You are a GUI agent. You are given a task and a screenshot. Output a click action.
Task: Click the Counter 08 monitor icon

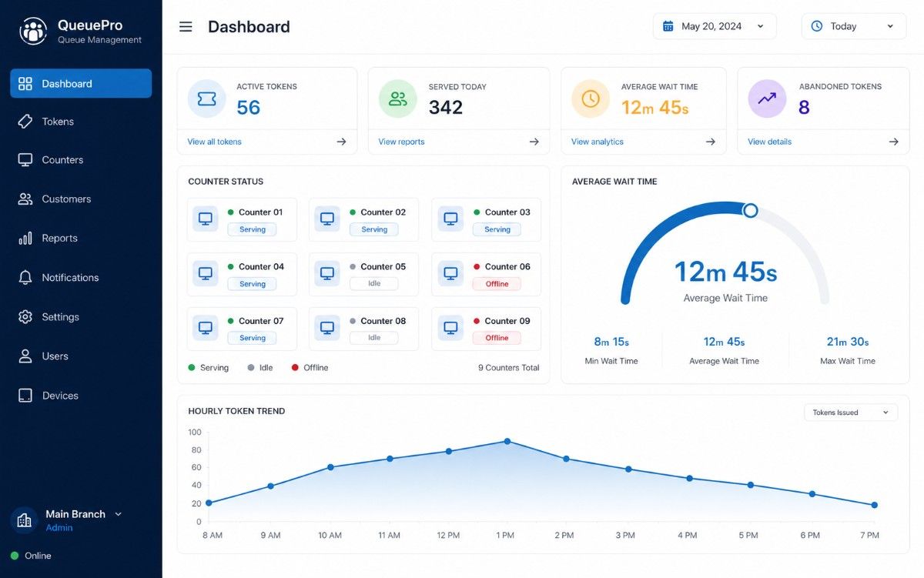pyautogui.click(x=327, y=329)
